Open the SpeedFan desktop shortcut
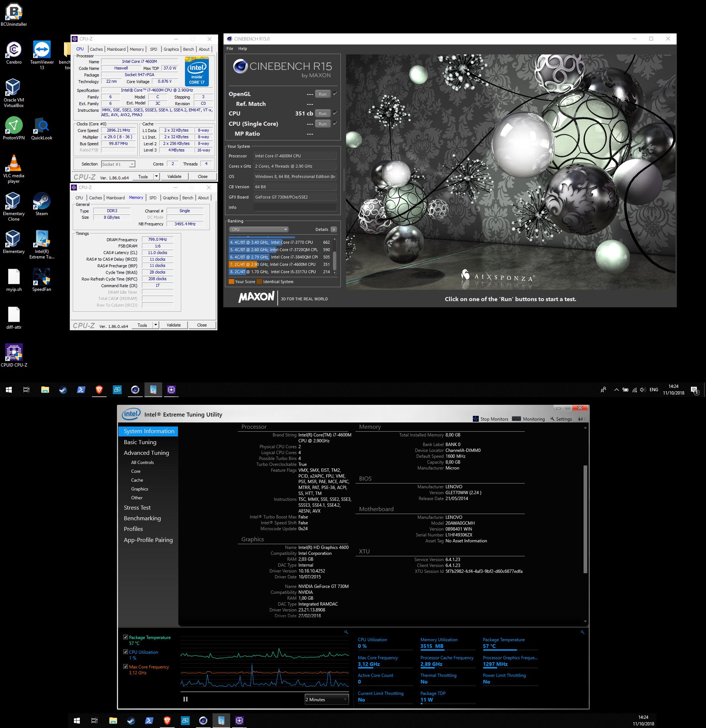Image resolution: width=706 pixels, height=728 pixels. pos(42,280)
